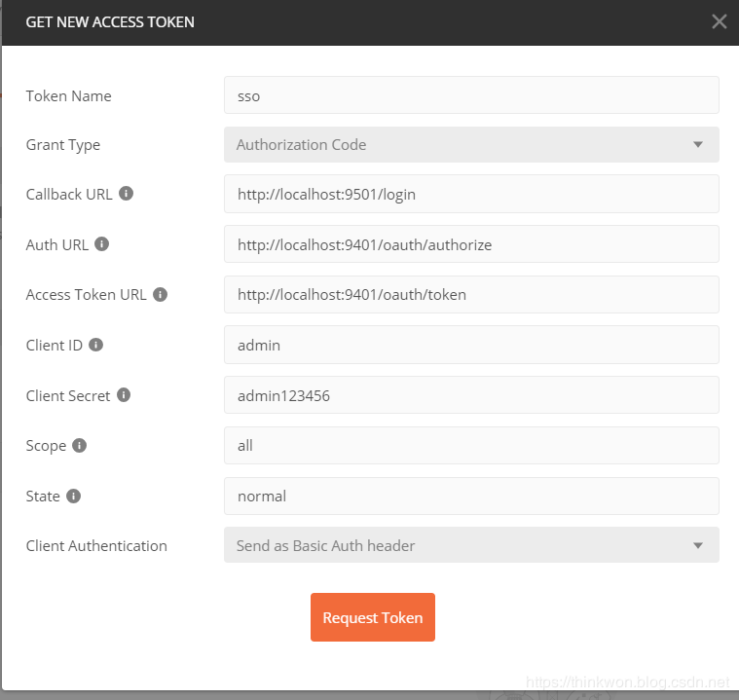Focus the Client ID field with admin
Viewport: 739px width, 700px height.
(x=471, y=345)
